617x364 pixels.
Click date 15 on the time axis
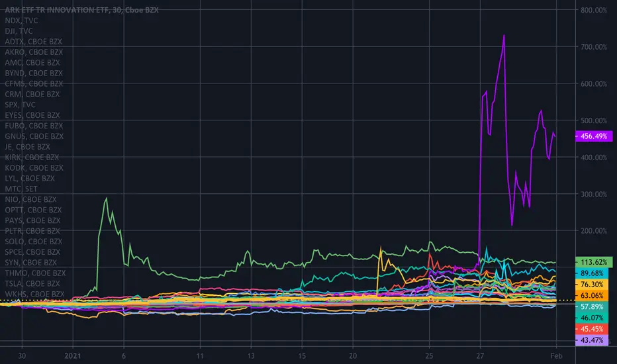pyautogui.click(x=302, y=356)
